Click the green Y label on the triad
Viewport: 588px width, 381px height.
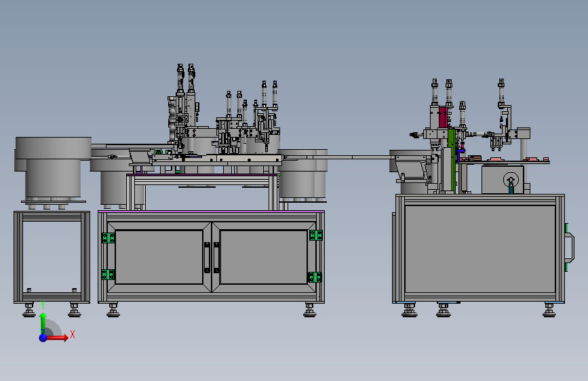(x=43, y=305)
